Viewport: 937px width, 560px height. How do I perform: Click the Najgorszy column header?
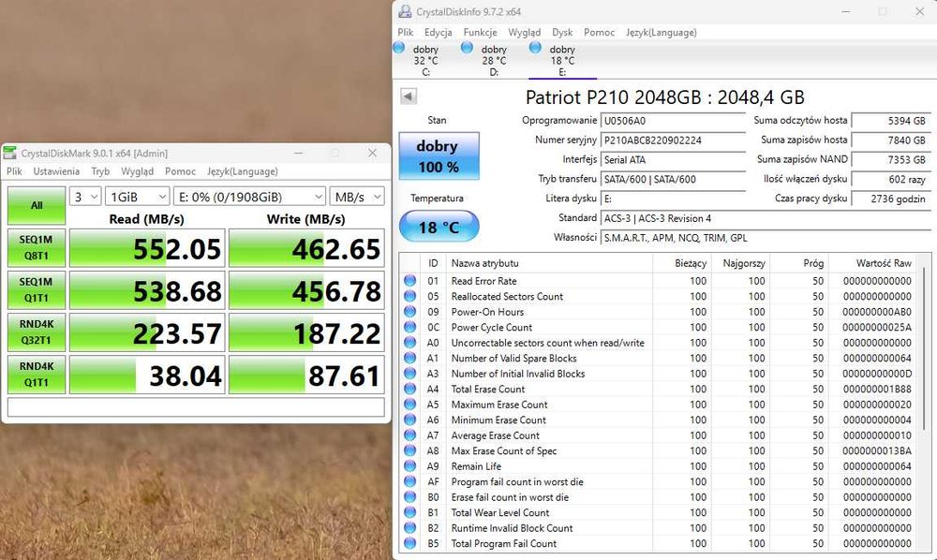point(740,263)
